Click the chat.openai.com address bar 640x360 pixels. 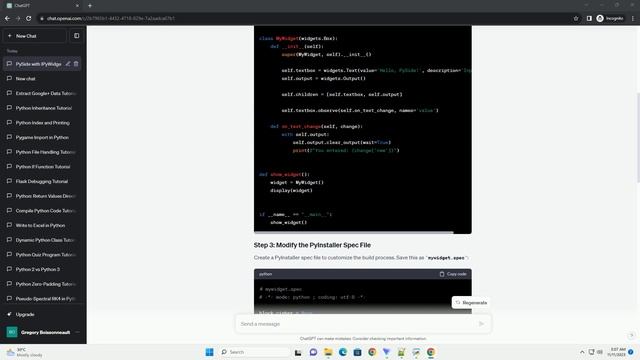[x=302, y=18]
